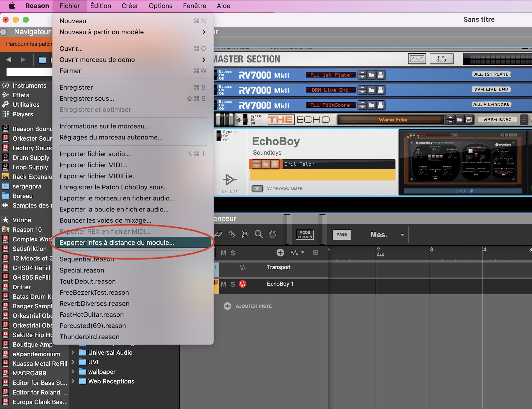Save patch via disk icon on DRM Live End device
This screenshot has width=532, height=409.
381,90
